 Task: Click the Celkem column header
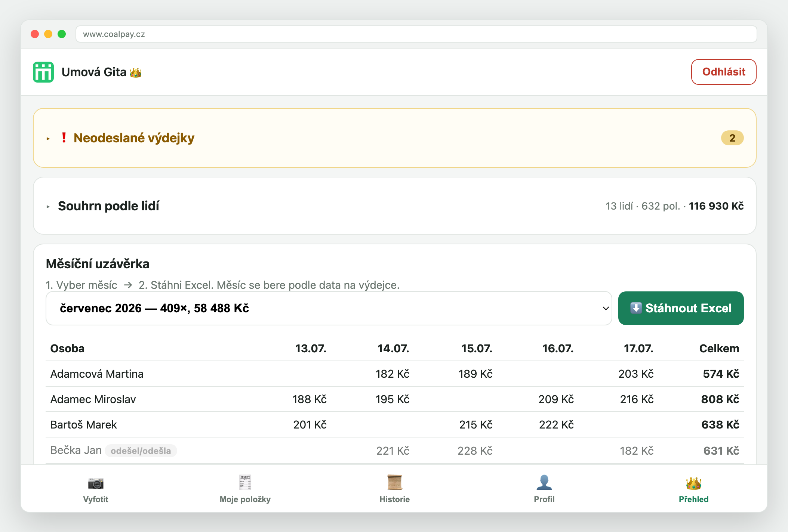pyautogui.click(x=719, y=349)
